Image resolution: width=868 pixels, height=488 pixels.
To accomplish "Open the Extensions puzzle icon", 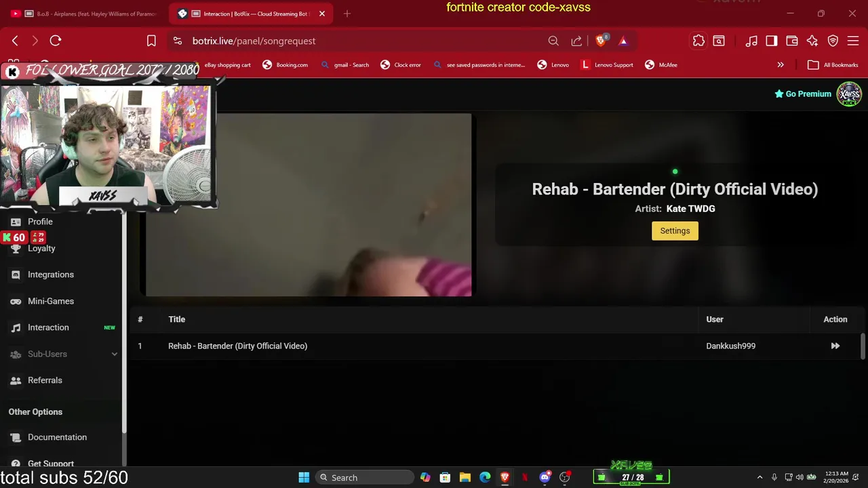I will [x=698, y=41].
